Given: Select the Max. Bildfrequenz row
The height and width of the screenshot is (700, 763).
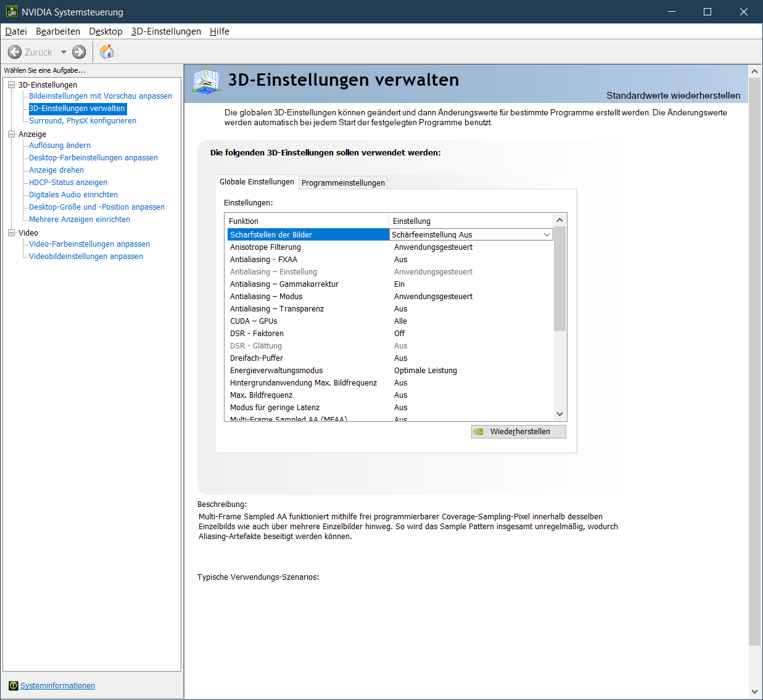Looking at the screenshot, I should tap(390, 395).
